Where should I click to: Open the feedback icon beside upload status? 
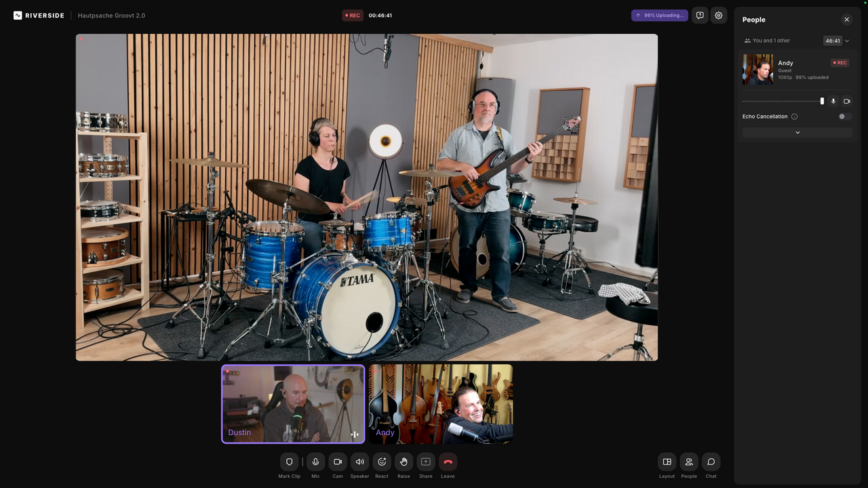[700, 15]
